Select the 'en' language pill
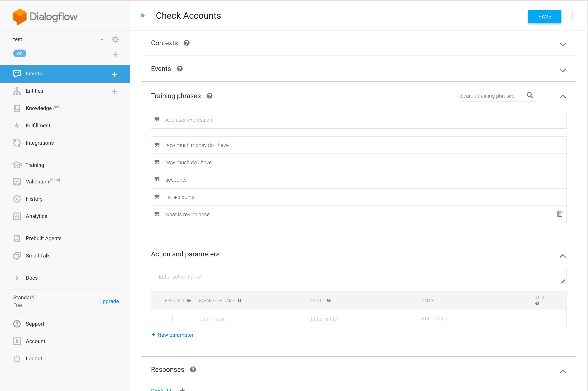588x391 pixels. click(20, 53)
